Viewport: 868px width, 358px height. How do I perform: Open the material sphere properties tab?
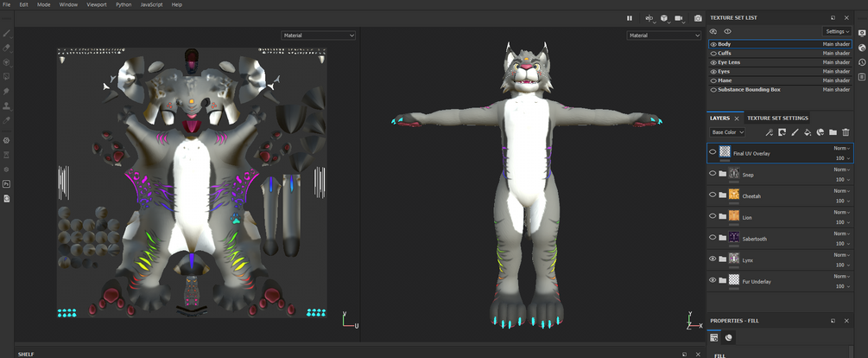[728, 337]
